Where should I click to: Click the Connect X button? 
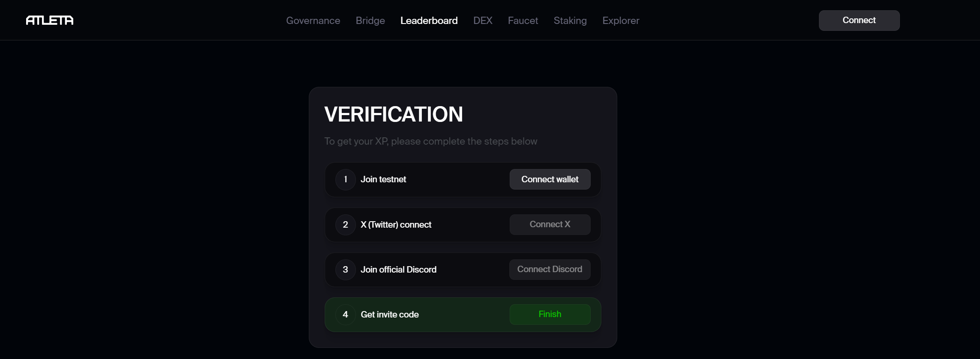tap(550, 224)
